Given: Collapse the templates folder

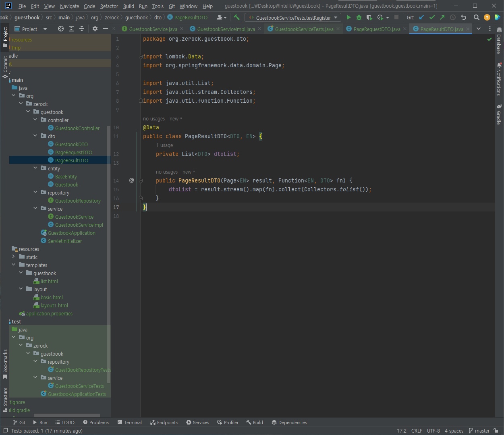Looking at the screenshot, I should 14,265.
